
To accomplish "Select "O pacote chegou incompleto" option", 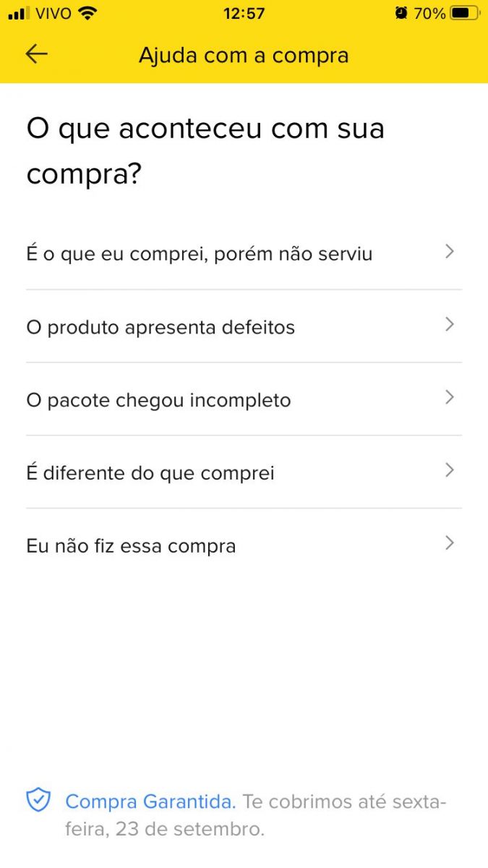I will coord(158,401).
